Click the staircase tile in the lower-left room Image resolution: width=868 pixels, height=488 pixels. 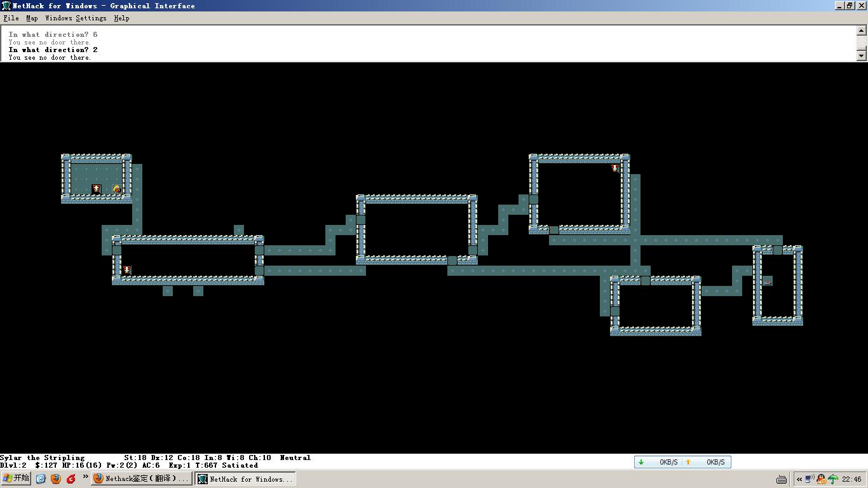tap(127, 271)
